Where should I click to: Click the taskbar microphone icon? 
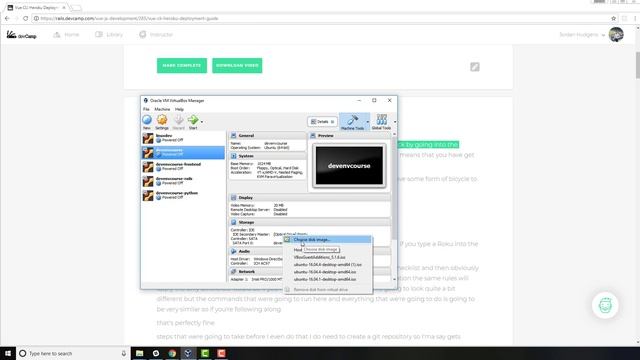point(124,353)
